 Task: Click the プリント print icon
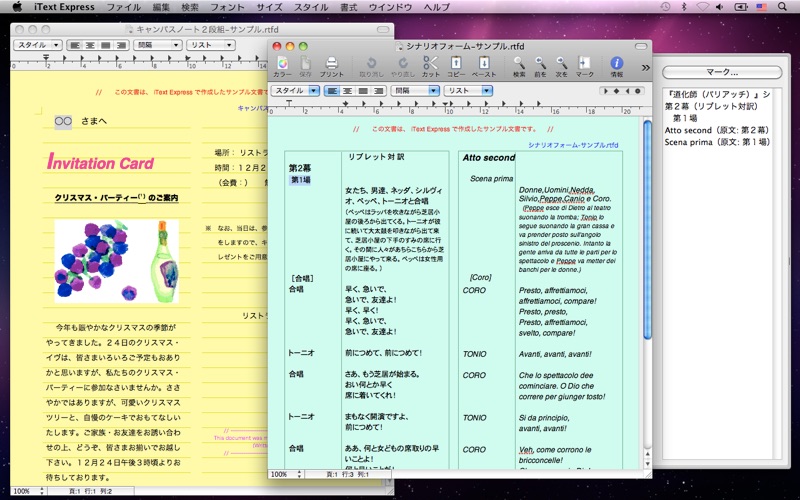coord(331,65)
